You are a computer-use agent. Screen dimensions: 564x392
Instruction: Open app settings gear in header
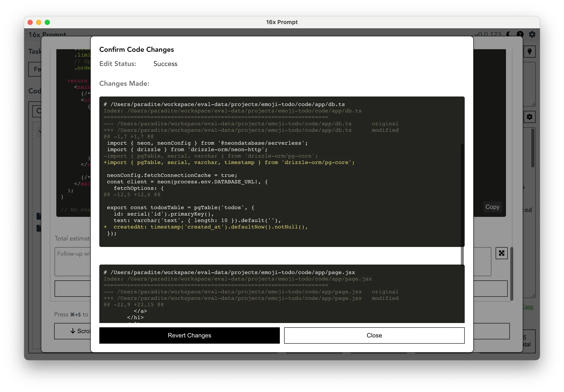pyautogui.click(x=532, y=34)
